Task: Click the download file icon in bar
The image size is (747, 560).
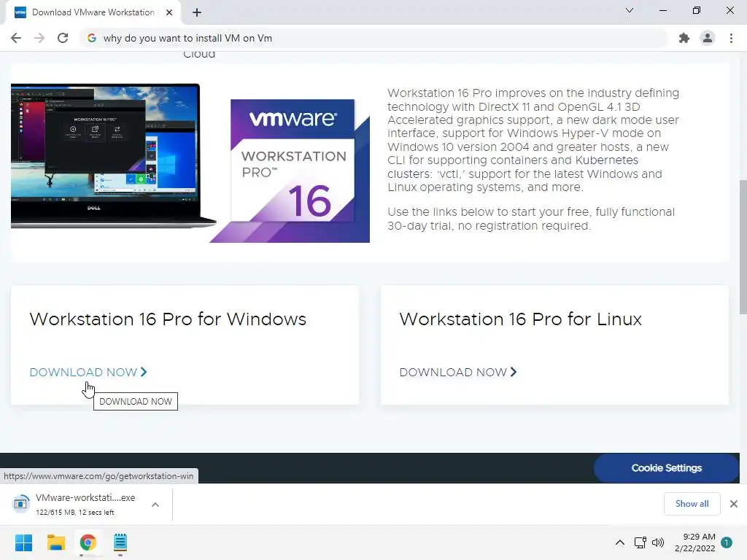Action: pyautogui.click(x=20, y=503)
